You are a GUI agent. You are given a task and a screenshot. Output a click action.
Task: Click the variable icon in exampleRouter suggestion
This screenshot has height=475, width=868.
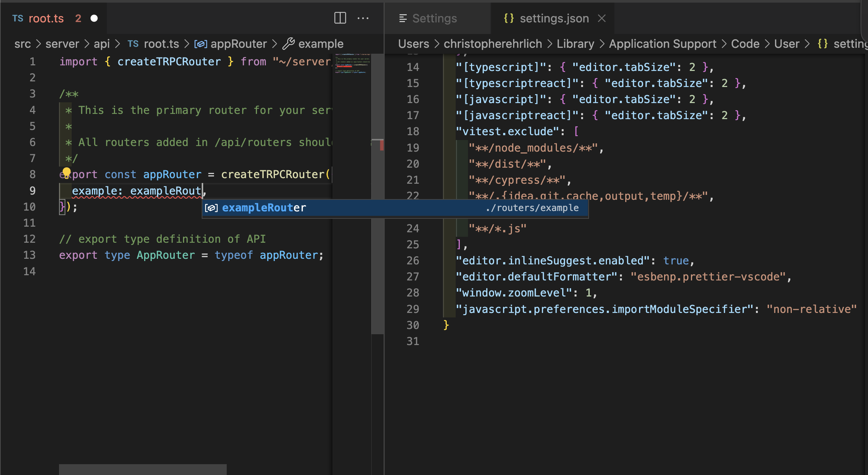click(211, 208)
